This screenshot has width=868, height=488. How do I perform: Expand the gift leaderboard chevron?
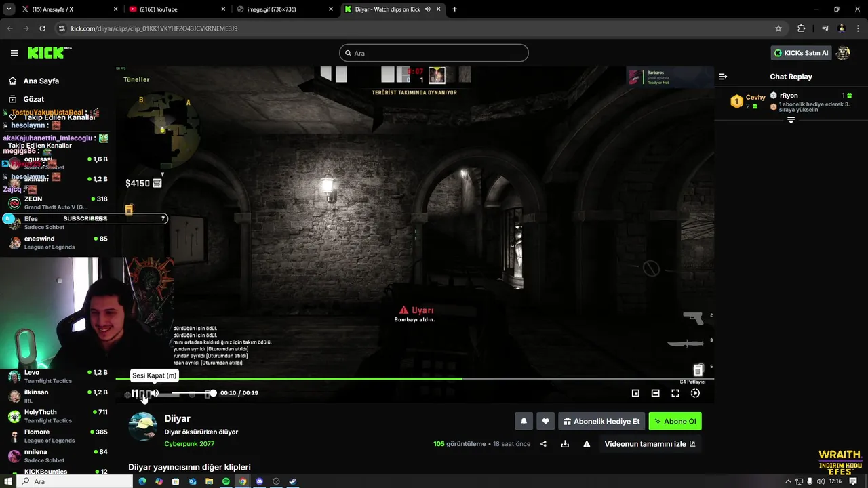[x=791, y=120]
